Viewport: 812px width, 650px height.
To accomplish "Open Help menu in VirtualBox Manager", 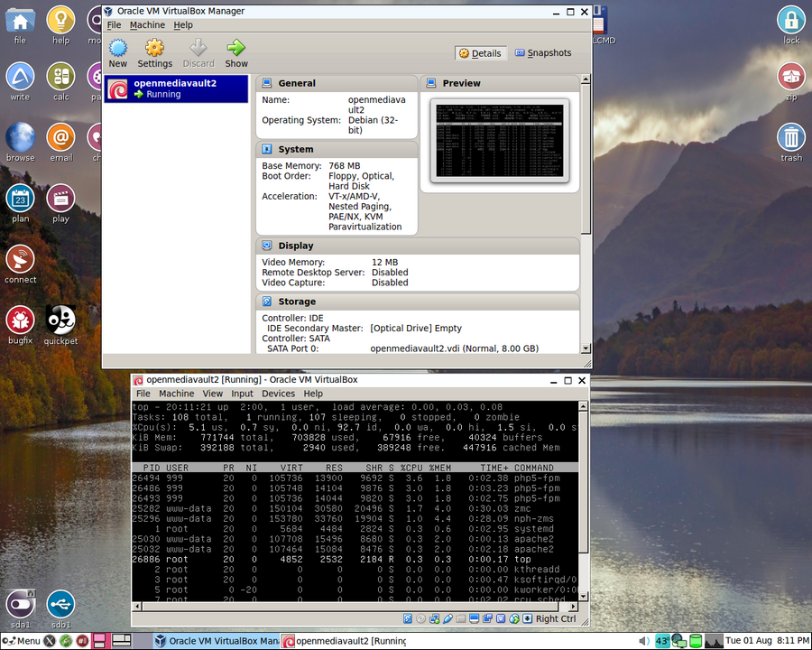I will pos(183,25).
